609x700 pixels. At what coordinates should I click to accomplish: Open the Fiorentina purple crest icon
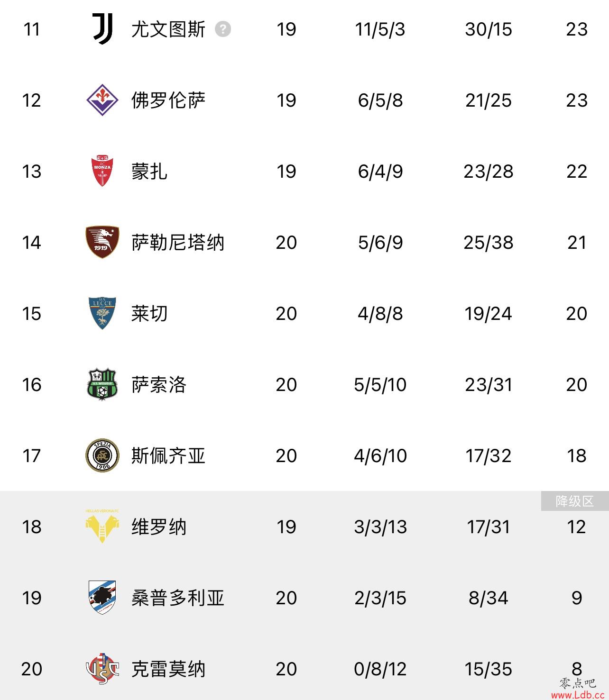[102, 100]
